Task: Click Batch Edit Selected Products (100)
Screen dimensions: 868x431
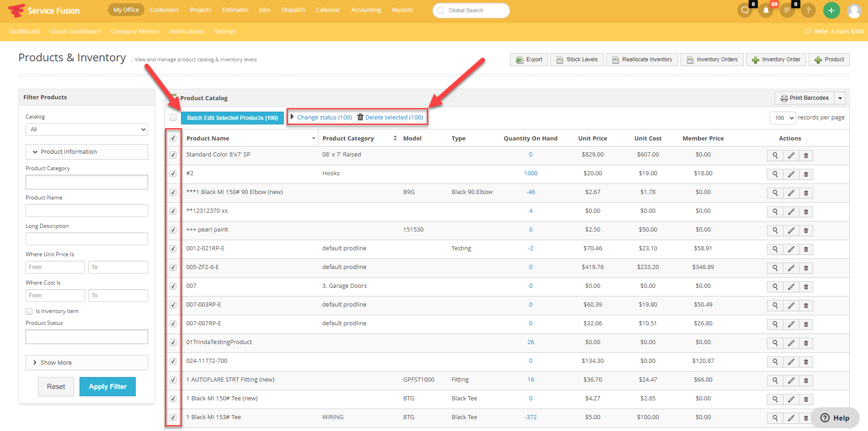Action: coord(232,118)
